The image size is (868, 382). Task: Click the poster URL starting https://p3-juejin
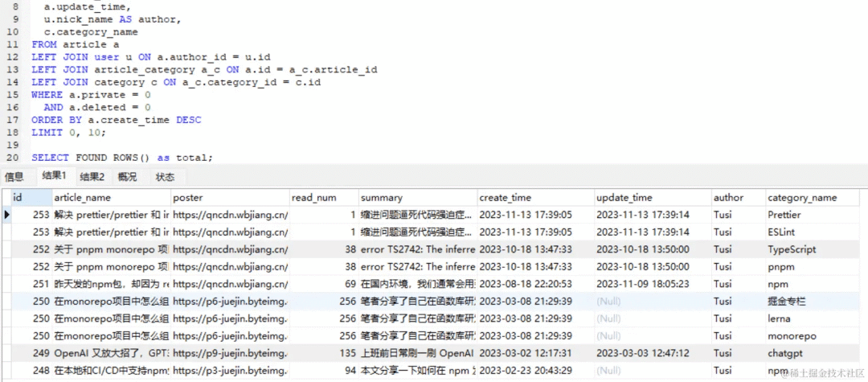tap(231, 371)
